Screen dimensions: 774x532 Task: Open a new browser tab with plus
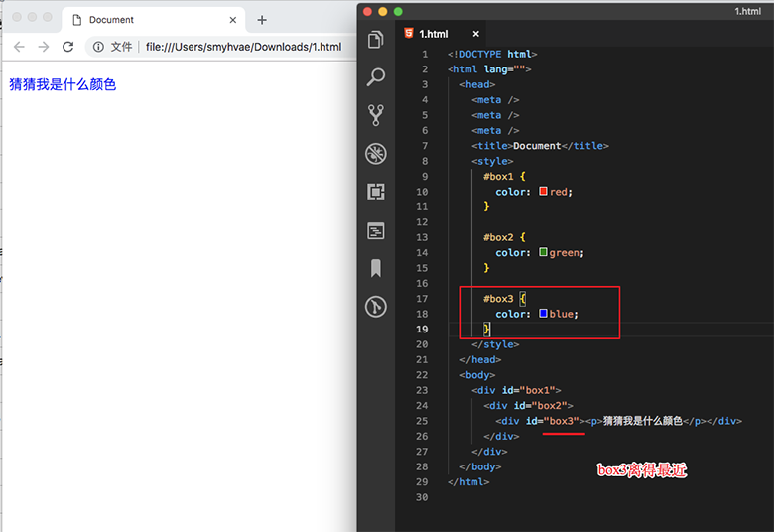pyautogui.click(x=262, y=20)
